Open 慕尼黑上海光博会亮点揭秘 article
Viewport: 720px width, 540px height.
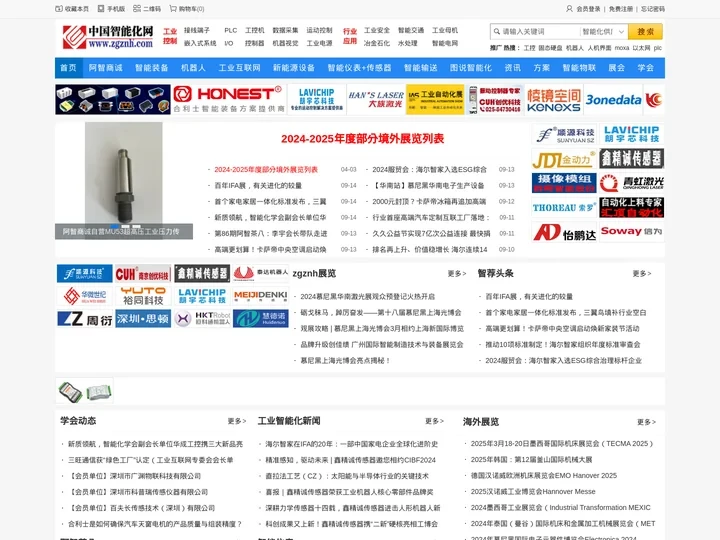click(345, 360)
